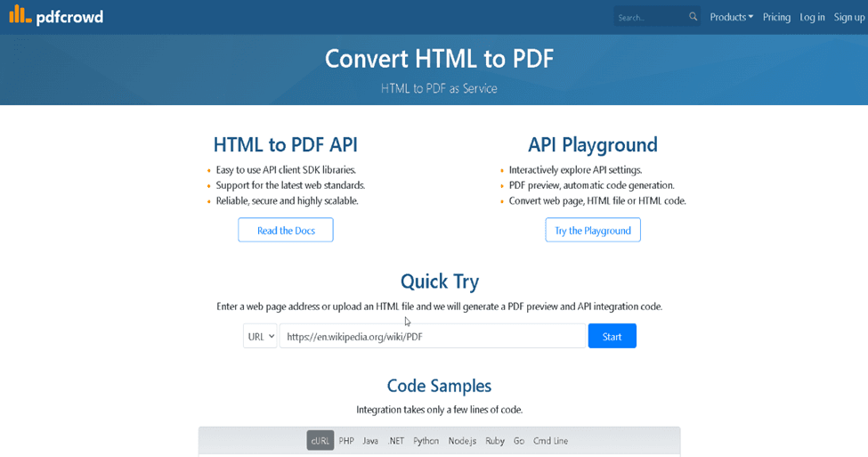The image size is (868, 457).
Task: Expand the URL type dropdown
Action: click(x=260, y=336)
